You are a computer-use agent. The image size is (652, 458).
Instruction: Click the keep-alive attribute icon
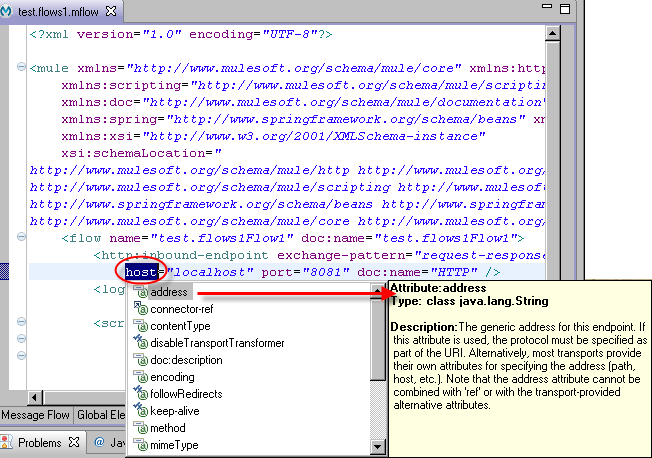point(141,411)
